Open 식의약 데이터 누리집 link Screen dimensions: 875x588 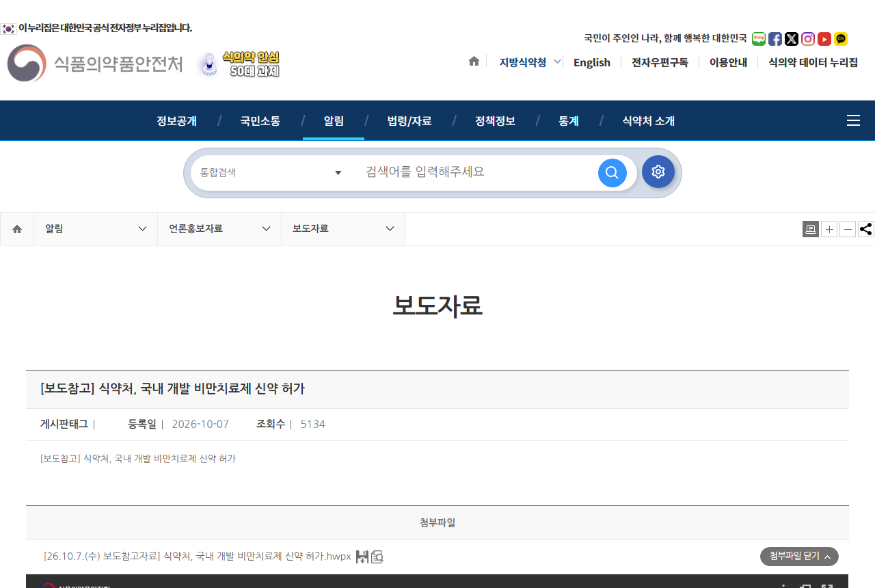click(x=813, y=62)
